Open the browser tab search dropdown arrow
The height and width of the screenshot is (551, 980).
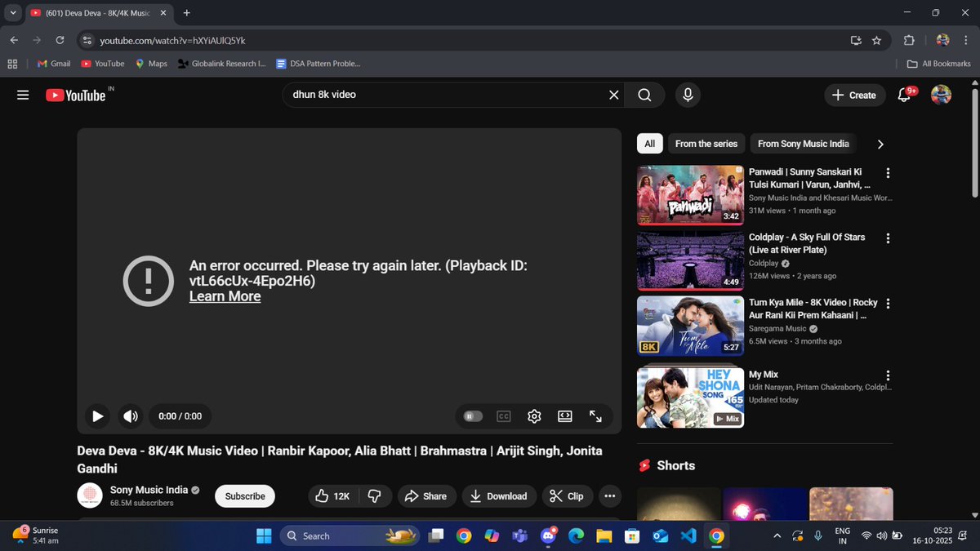point(13,13)
